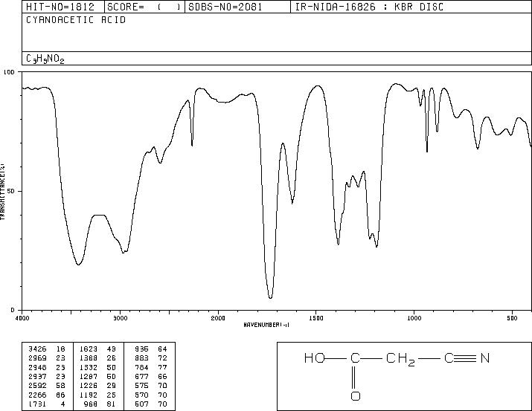Click the broad O-H trough near 3426
This screenshot has width=532, height=411.
[x=78, y=264]
